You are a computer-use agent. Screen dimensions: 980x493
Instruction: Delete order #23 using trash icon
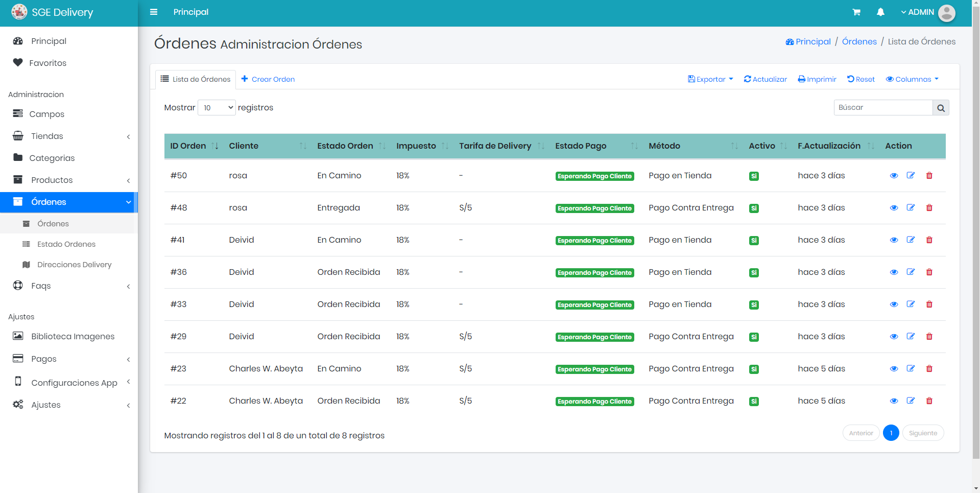pyautogui.click(x=929, y=369)
